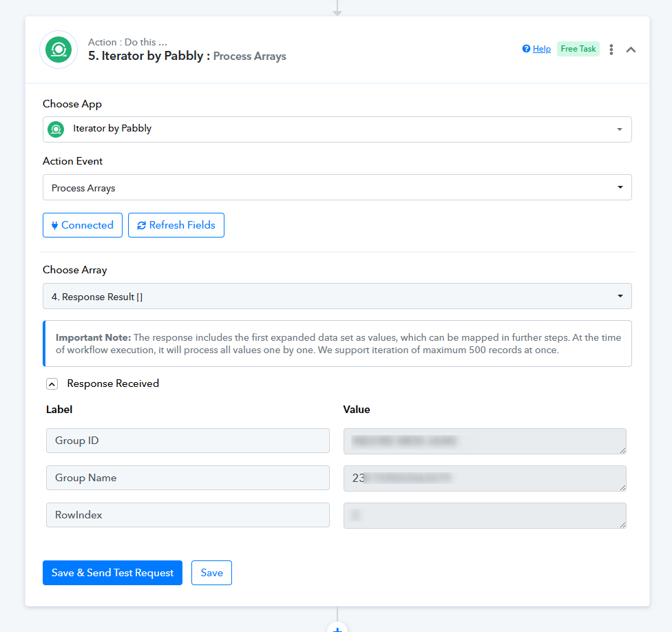Open the Help link
This screenshot has width=672, height=632.
click(541, 49)
